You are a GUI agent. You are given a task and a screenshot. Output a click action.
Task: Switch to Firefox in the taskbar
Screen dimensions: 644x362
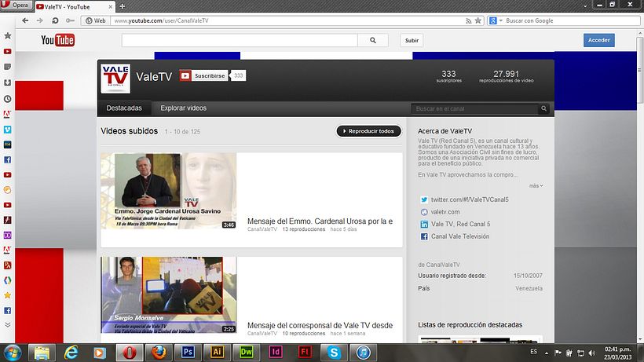coord(159,353)
